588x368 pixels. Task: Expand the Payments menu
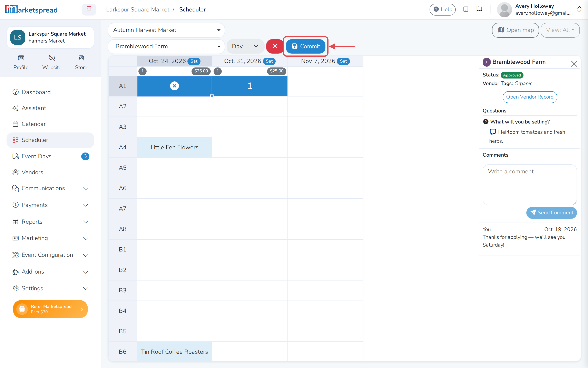(x=50, y=205)
